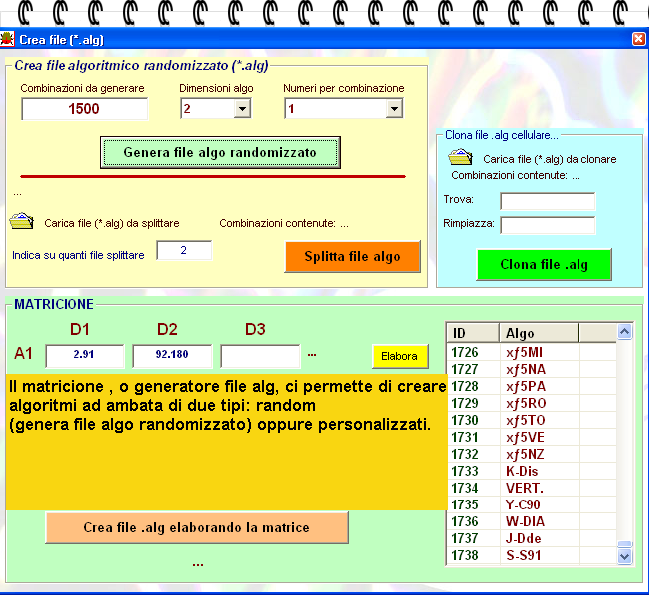The width and height of the screenshot is (649, 595).
Task: Select list row 1736 W-DIA
Action: (531, 521)
